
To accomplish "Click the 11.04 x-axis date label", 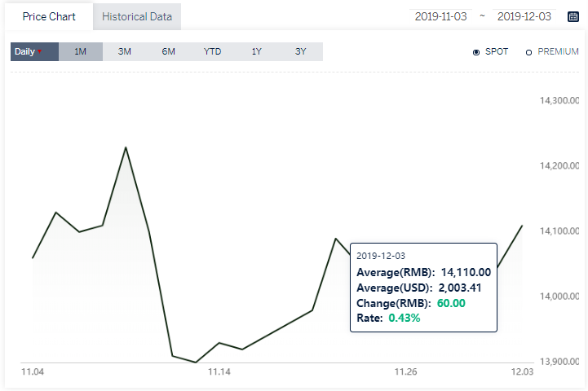I will 33,372.
